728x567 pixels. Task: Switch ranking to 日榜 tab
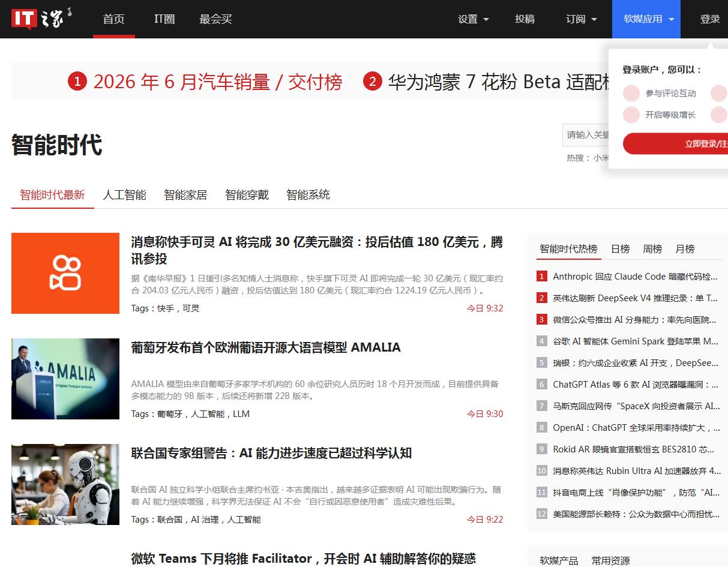[x=621, y=249]
